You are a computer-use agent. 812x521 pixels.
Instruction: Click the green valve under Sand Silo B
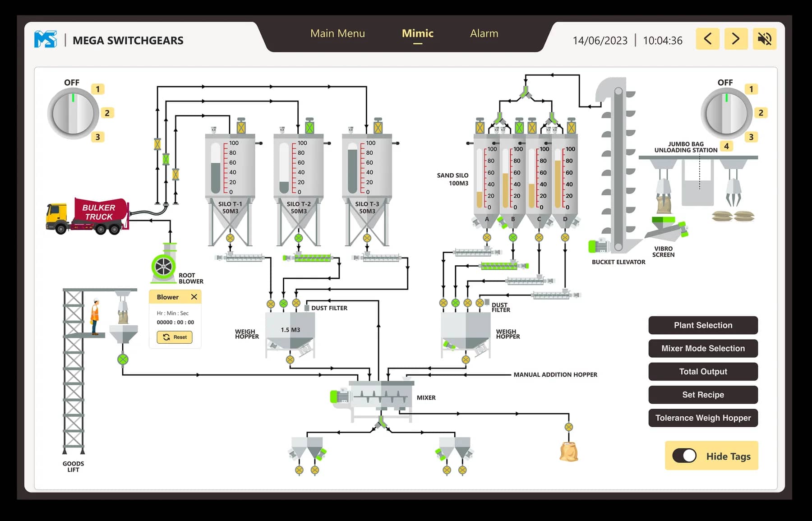click(x=513, y=237)
